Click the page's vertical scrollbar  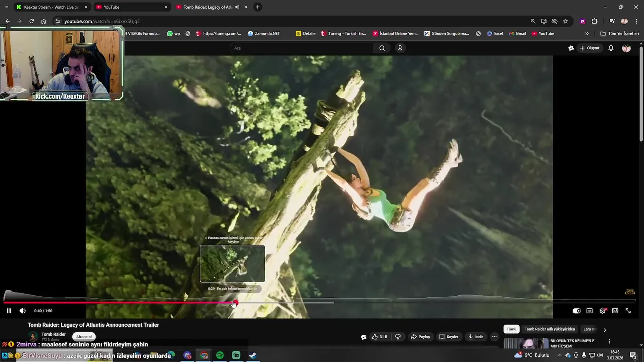(x=641, y=93)
